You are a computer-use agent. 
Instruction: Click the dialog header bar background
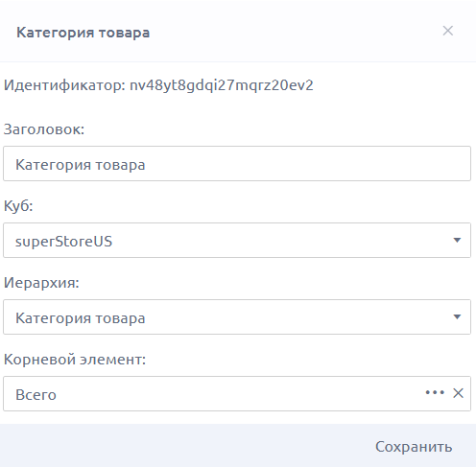tap(288, 32)
